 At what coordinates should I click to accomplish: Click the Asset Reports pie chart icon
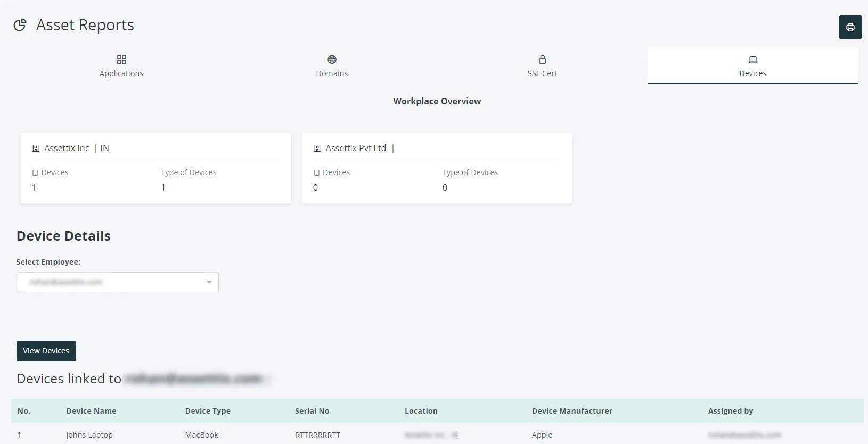(x=20, y=25)
